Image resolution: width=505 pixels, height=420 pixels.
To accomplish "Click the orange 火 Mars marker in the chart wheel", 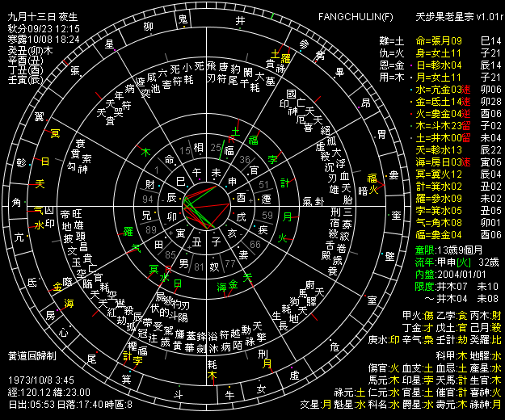I will tap(283, 238).
